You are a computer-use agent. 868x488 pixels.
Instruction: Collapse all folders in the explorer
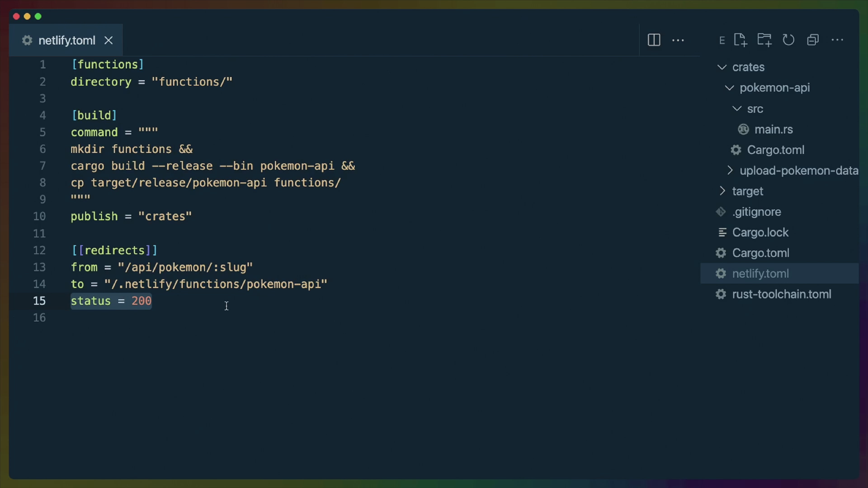click(x=813, y=40)
